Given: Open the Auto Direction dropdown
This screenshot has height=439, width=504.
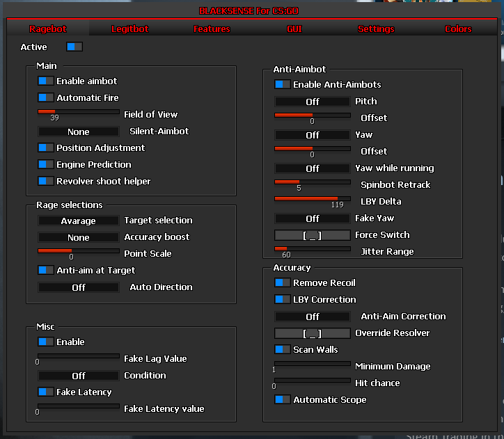Looking at the screenshot, I should click(x=79, y=287).
